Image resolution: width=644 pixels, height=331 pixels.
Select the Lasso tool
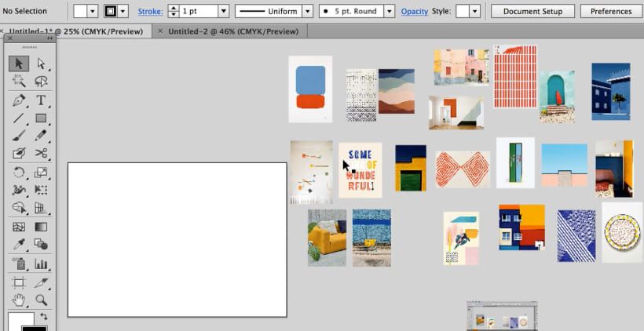click(x=41, y=81)
